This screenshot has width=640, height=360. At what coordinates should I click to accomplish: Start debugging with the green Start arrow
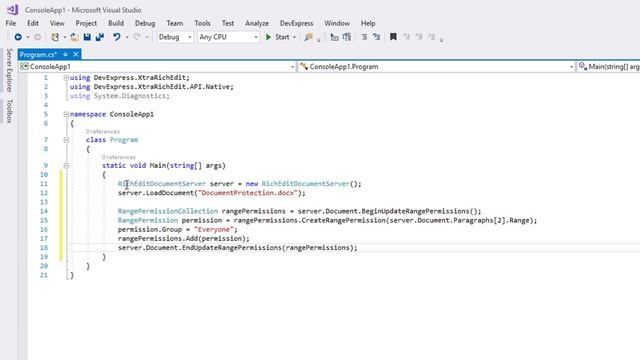(269, 37)
